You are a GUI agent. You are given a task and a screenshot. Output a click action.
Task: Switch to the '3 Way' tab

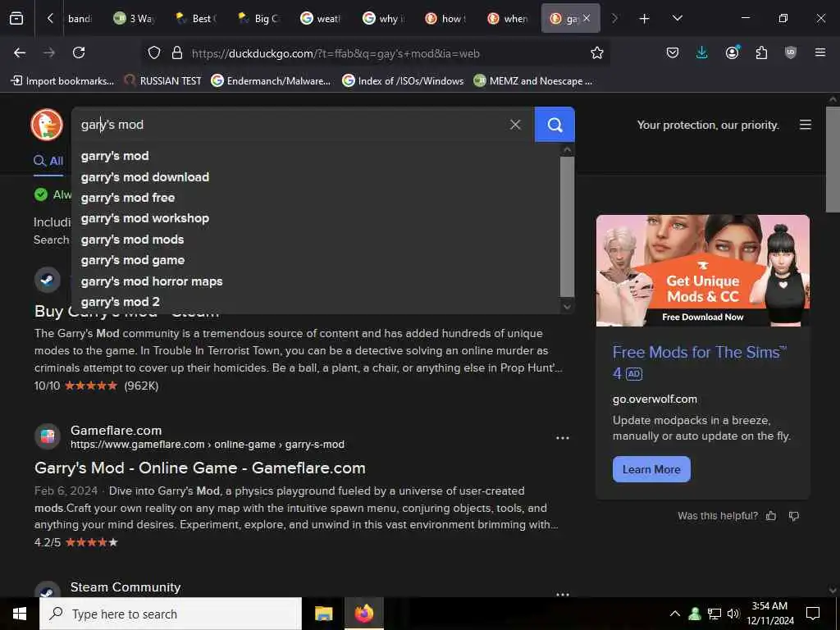(x=135, y=19)
